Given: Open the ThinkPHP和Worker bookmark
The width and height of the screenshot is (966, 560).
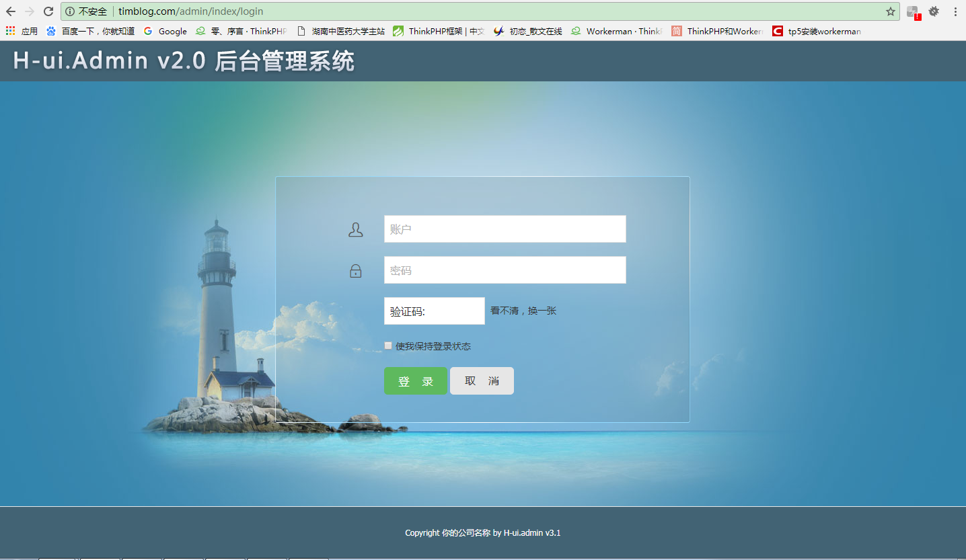Looking at the screenshot, I should (717, 31).
